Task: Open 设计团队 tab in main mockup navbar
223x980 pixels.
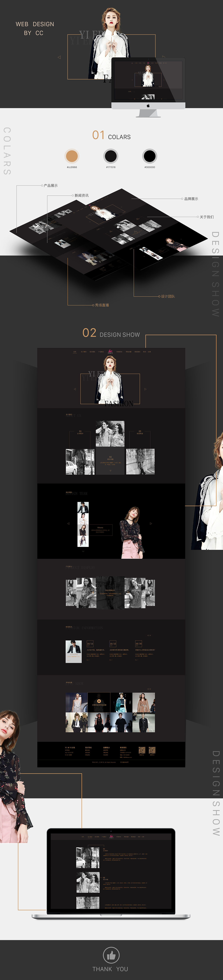Action: pyautogui.click(x=92, y=352)
